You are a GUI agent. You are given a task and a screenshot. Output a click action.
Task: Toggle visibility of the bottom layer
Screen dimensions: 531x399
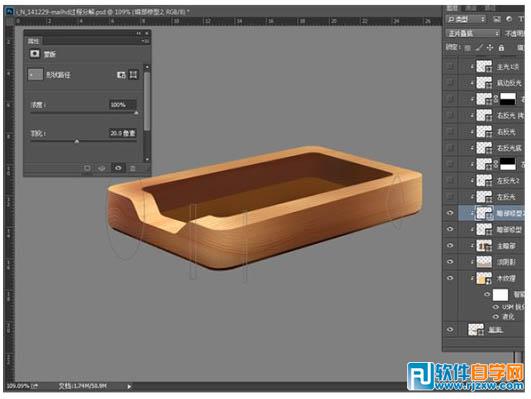(x=450, y=329)
